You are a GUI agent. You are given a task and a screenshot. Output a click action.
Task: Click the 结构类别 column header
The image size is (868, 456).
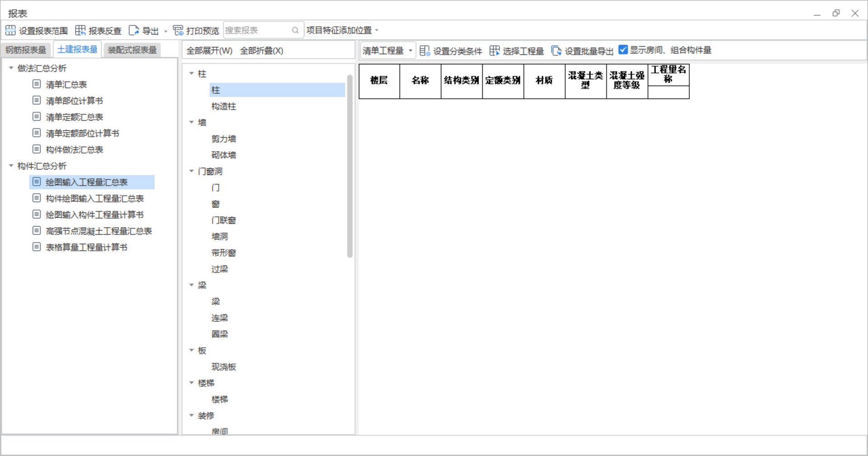coord(462,81)
